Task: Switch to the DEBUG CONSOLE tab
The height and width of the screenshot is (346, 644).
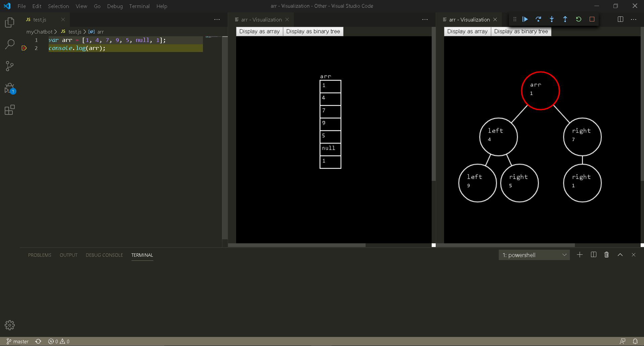Action: click(x=104, y=255)
